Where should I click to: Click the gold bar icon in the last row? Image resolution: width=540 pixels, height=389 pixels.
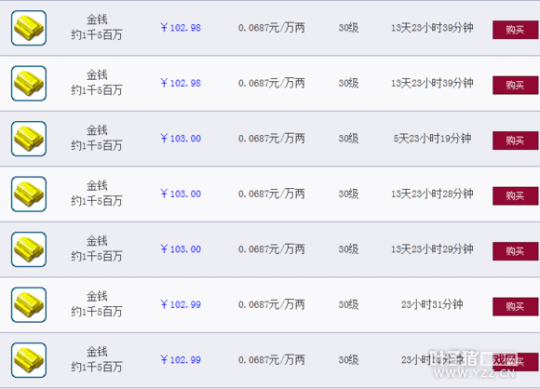click(29, 360)
